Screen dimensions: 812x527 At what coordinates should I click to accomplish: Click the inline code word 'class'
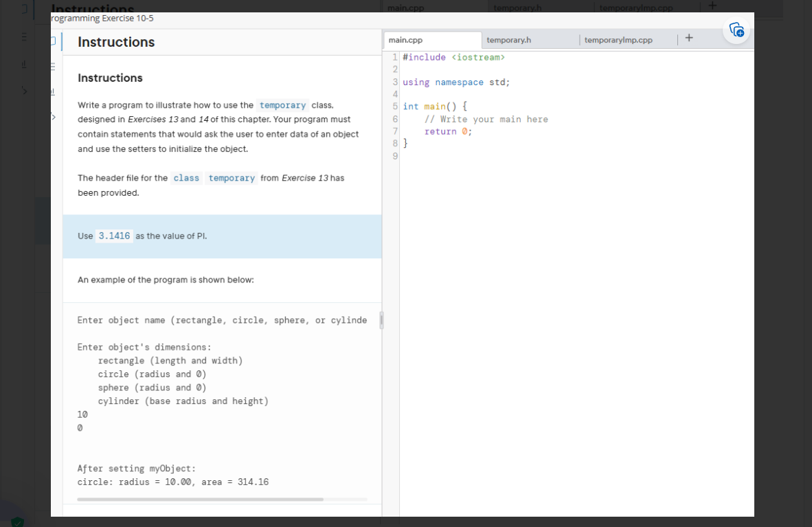pos(186,178)
